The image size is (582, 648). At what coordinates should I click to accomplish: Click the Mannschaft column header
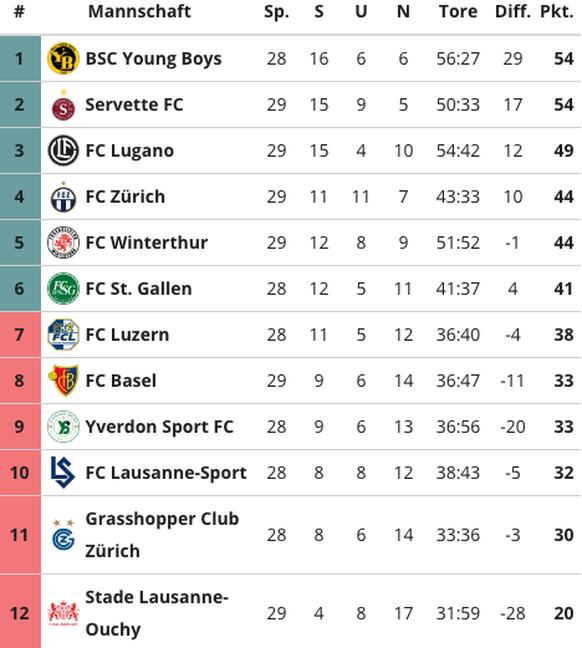(x=139, y=12)
